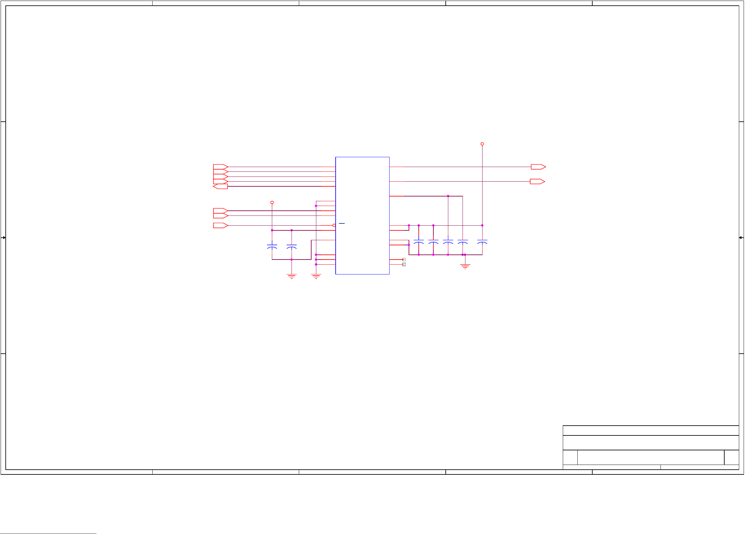Click the topmost left input port connector
Image resolution: width=756 pixels, height=534 pixels.
[220, 167]
